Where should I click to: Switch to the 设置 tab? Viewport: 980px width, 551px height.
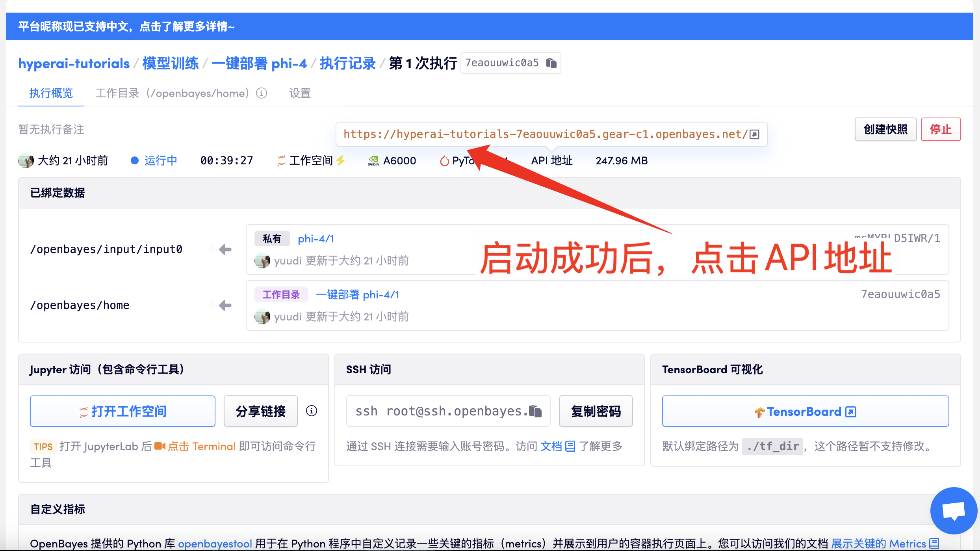point(300,93)
